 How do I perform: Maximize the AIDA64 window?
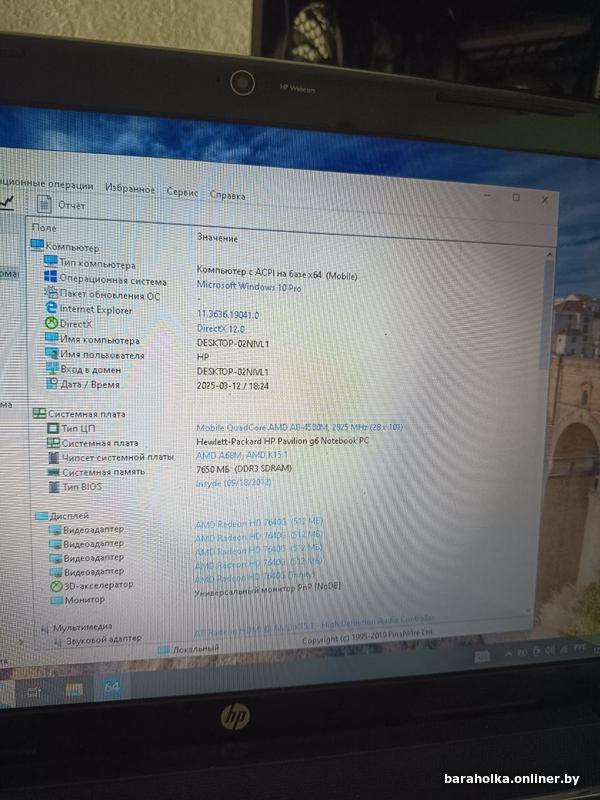(x=516, y=197)
